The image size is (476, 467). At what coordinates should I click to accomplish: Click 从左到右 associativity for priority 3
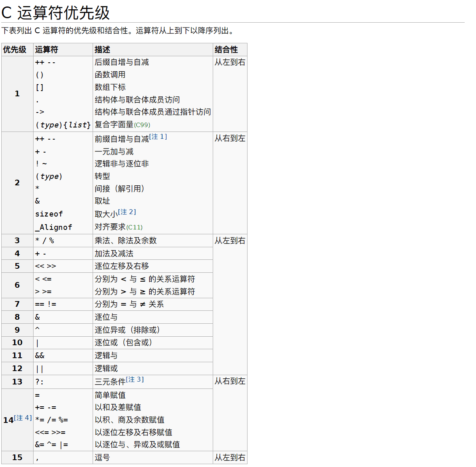coord(230,241)
